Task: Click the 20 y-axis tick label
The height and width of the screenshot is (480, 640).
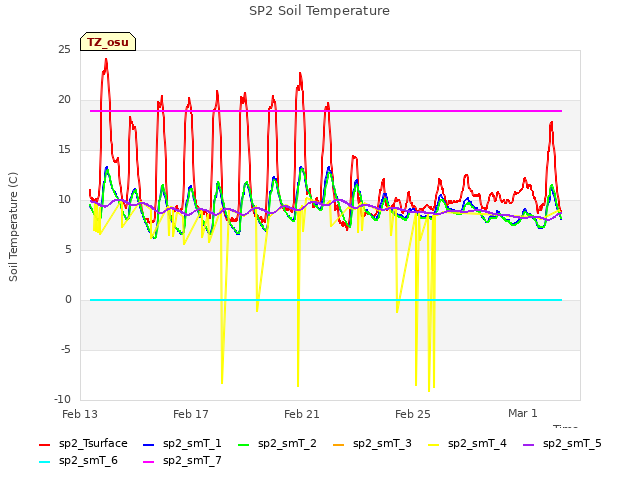Action: click(x=64, y=100)
